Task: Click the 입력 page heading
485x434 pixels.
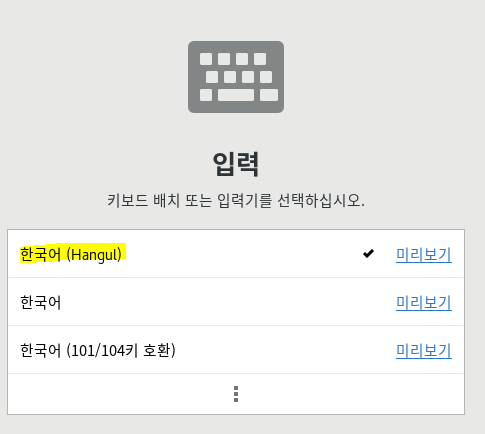Action: 236,164
